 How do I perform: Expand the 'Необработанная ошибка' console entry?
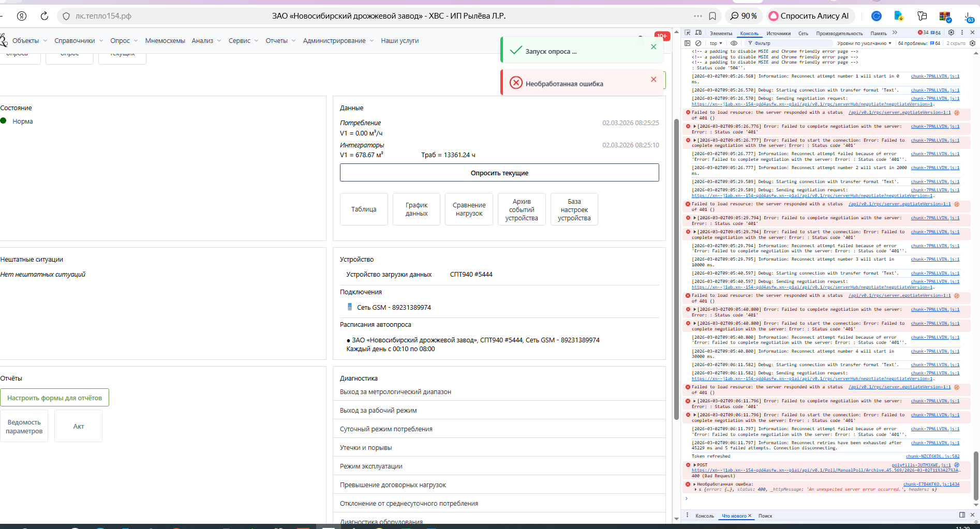point(694,484)
